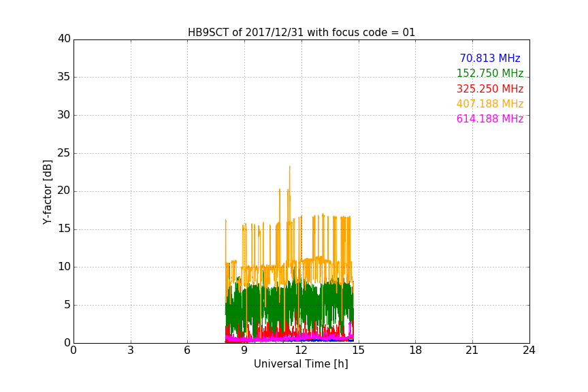This screenshot has height=392, width=588.
Task: Click the y-axis tick label 10
Action: [x=64, y=267]
